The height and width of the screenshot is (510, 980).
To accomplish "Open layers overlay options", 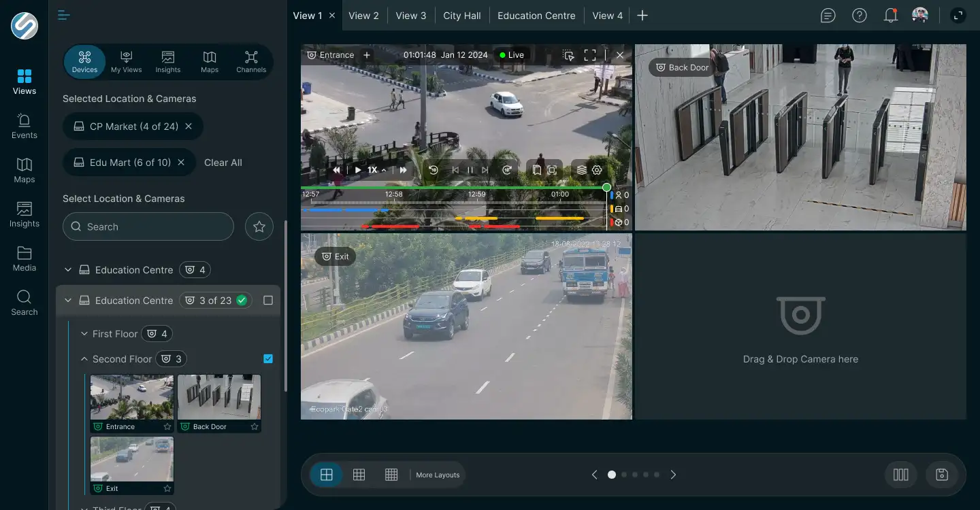I will (582, 170).
